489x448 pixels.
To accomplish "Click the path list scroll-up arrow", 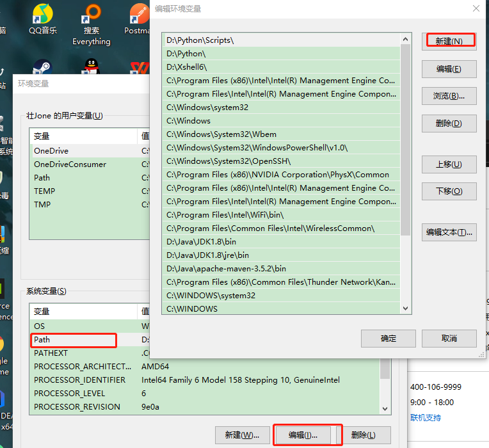I will [405, 39].
